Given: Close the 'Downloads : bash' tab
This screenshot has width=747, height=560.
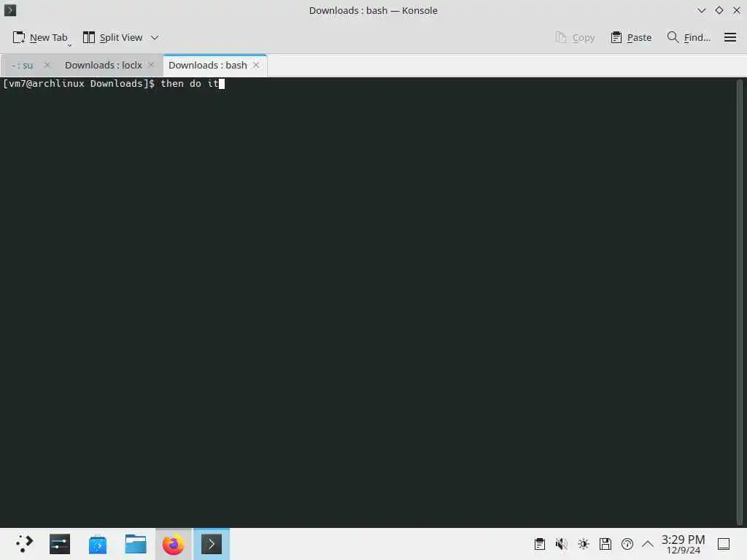Looking at the screenshot, I should (x=256, y=65).
